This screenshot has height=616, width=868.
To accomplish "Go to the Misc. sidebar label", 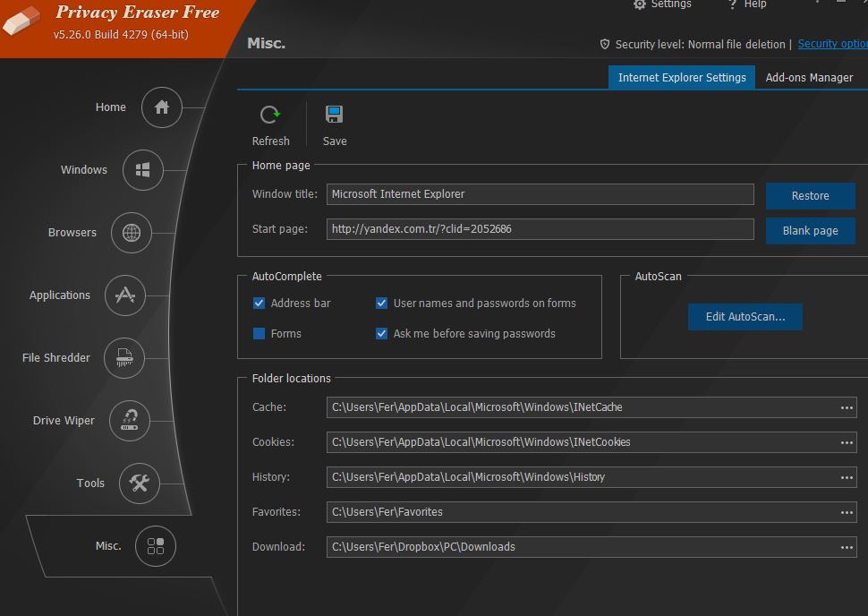I will tap(108, 546).
